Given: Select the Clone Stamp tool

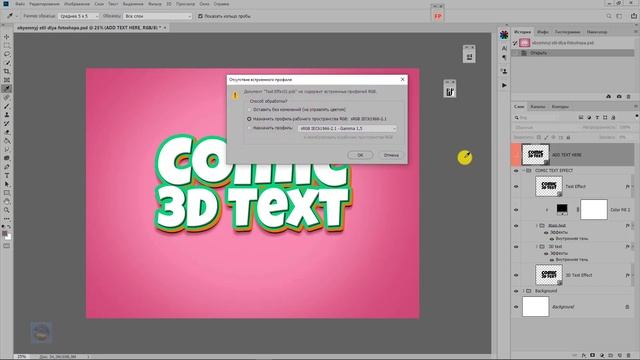Looking at the screenshot, I should [x=7, y=115].
